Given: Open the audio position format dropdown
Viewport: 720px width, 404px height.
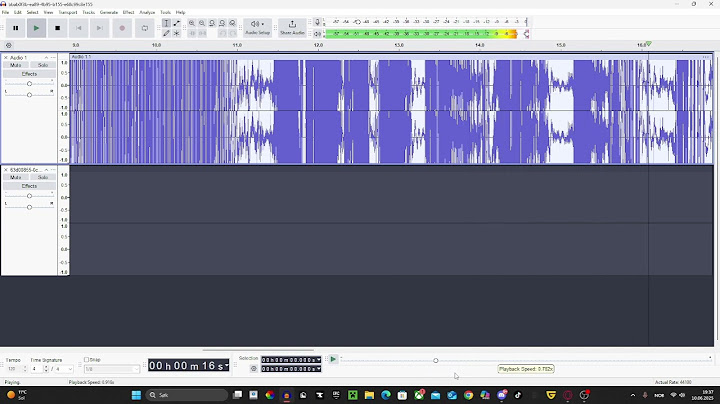Looking at the screenshot, I should [226, 365].
